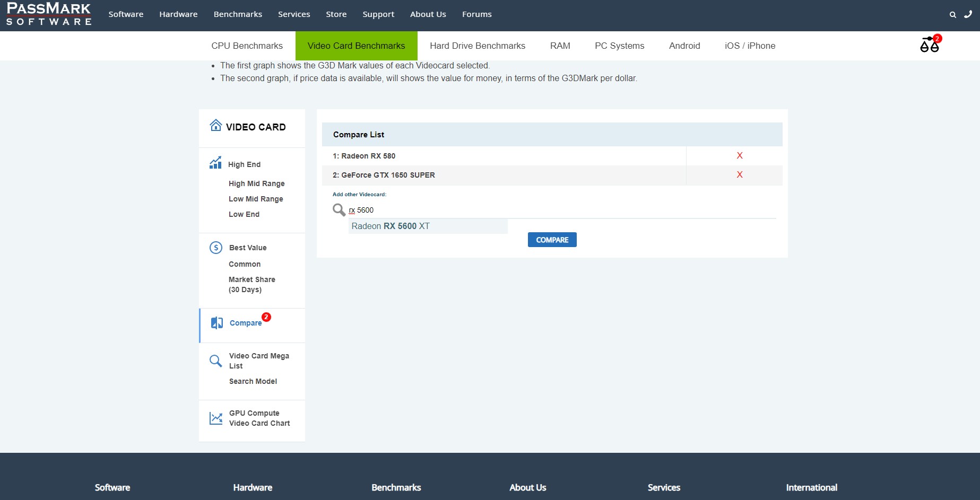Viewport: 980px width, 500px height.
Task: Open the VIDEO CARD sidebar heading
Action: point(256,127)
